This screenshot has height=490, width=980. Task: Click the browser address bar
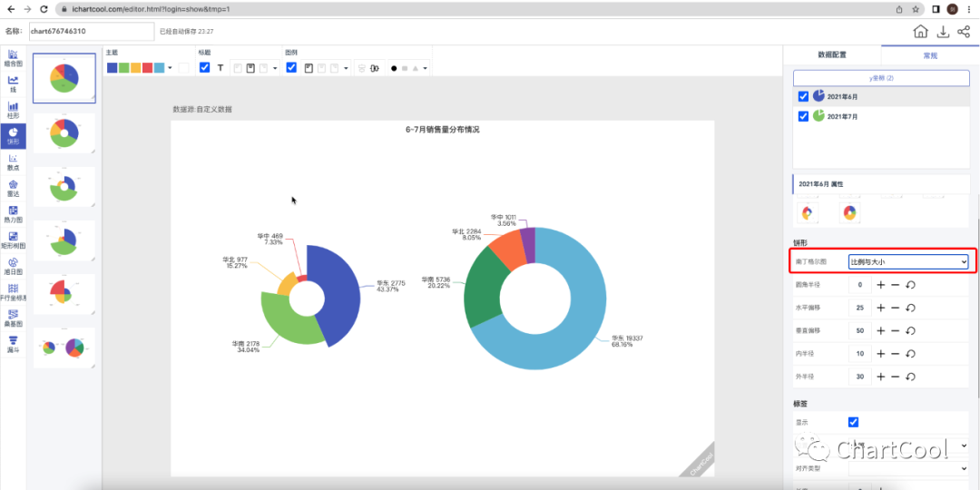(475, 9)
